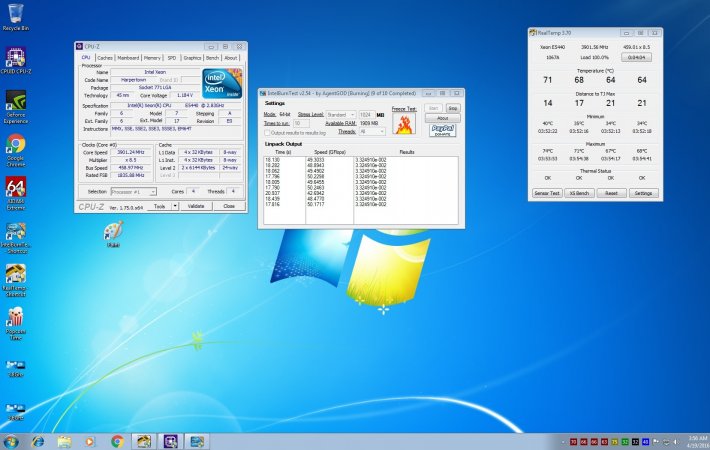Click the Times to run input field

point(301,123)
